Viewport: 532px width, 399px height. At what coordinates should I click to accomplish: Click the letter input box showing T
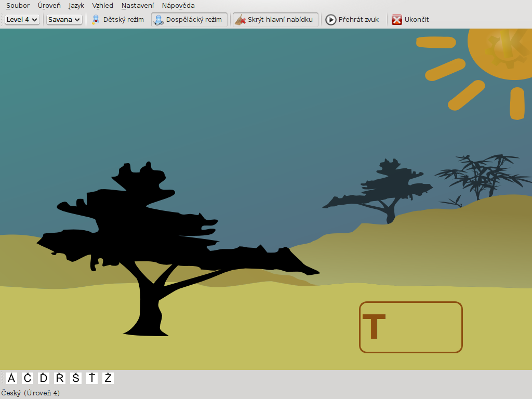tap(411, 327)
